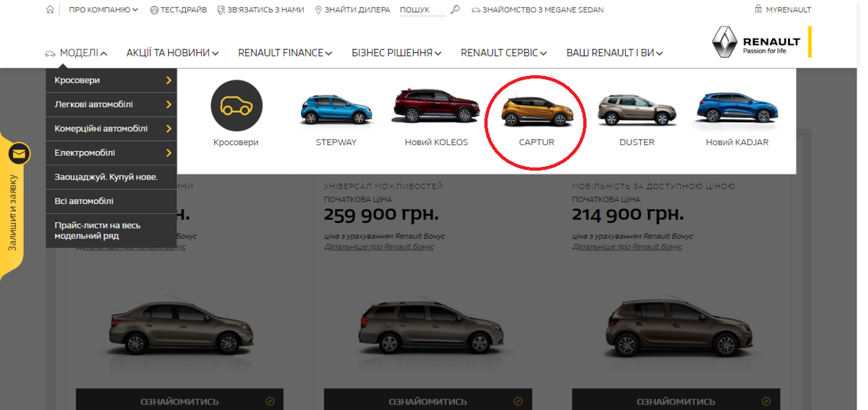The image size is (868, 410).
Task: Open the Бізнес рішення menu
Action: (x=397, y=53)
